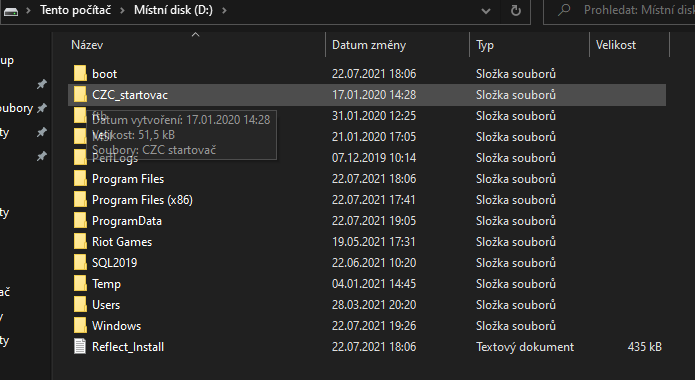Expand chevron after Místní disk (D:)

click(224, 10)
